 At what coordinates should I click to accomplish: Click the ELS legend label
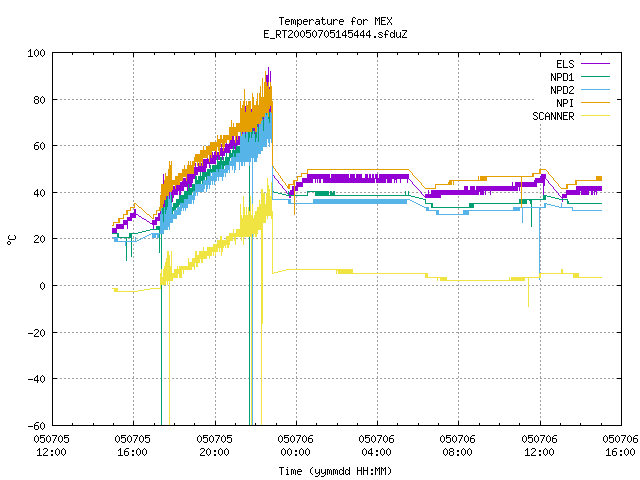click(565, 64)
